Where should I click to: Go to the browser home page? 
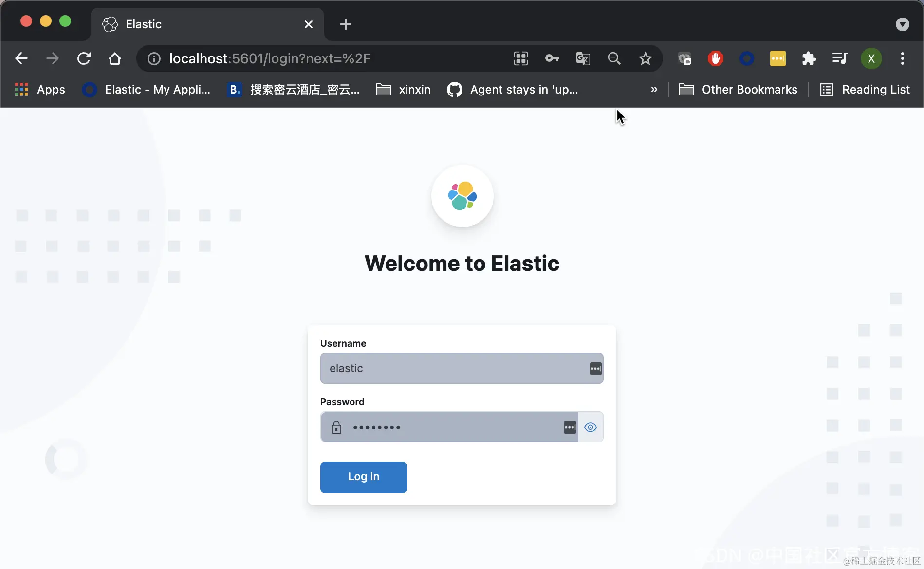(x=115, y=58)
